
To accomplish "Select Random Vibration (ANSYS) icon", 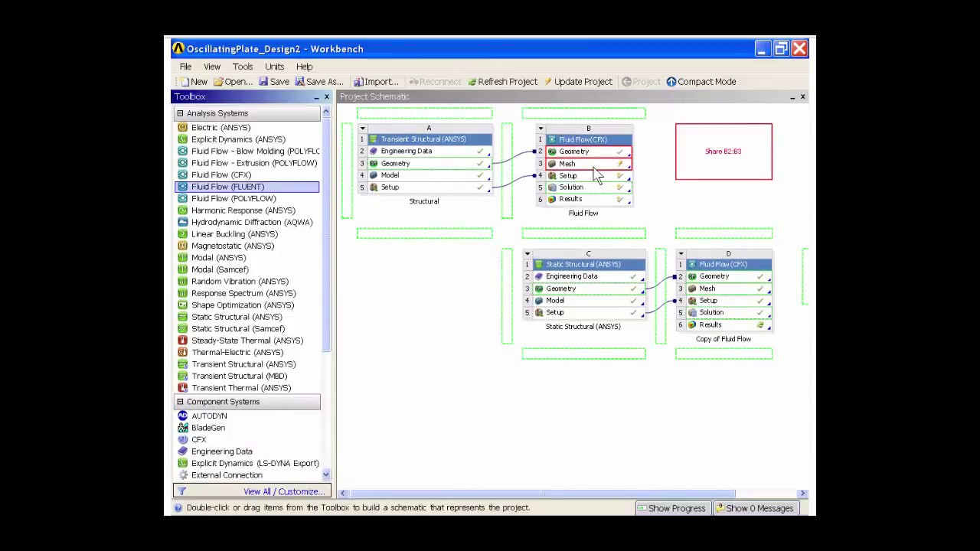I will tap(182, 282).
